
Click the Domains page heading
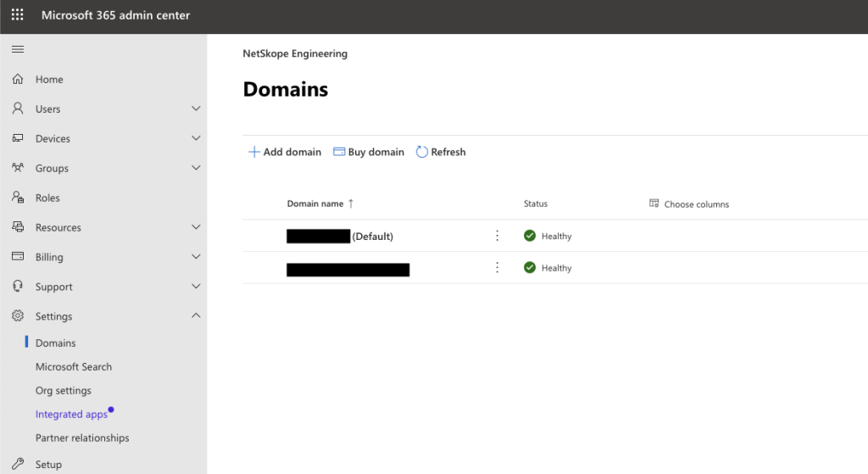click(x=285, y=89)
